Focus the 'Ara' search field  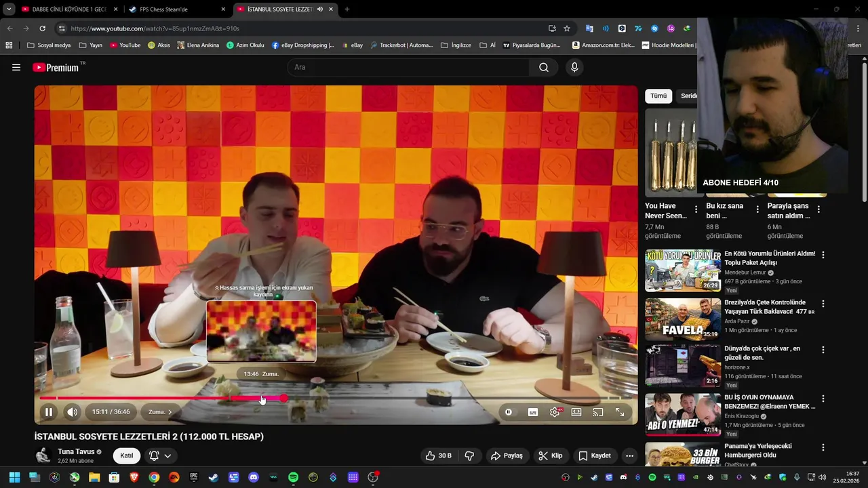click(409, 67)
